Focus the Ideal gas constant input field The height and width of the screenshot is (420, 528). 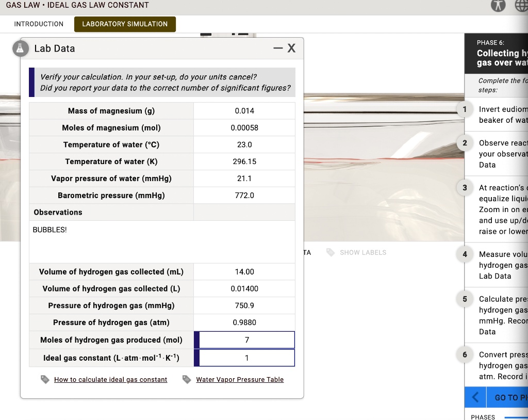246,358
